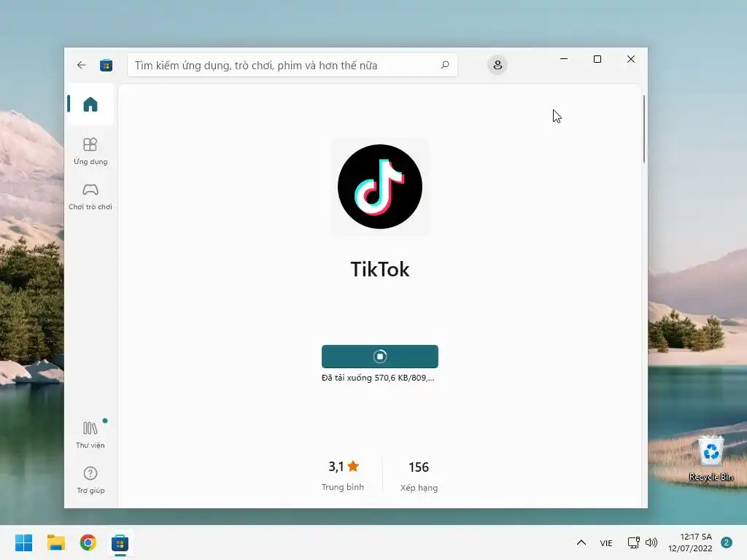Click the TikTok app logo
The width and height of the screenshot is (747, 560).
(379, 187)
